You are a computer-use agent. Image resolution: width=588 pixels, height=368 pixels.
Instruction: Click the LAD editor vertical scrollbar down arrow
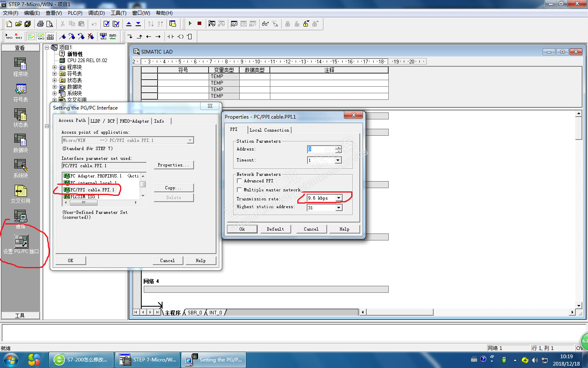coord(579,305)
